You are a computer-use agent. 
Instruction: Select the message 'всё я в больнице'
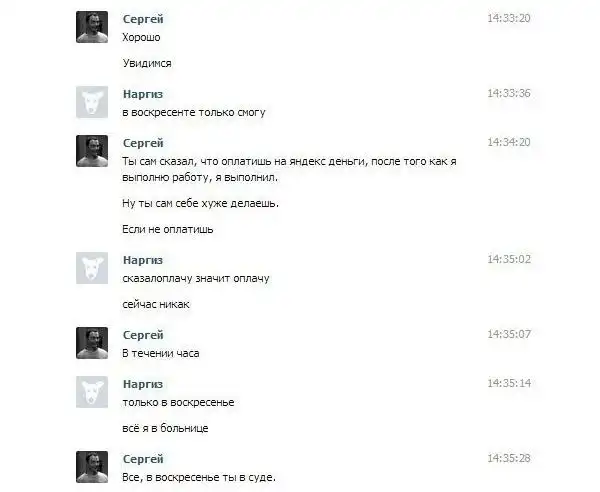[x=165, y=428]
